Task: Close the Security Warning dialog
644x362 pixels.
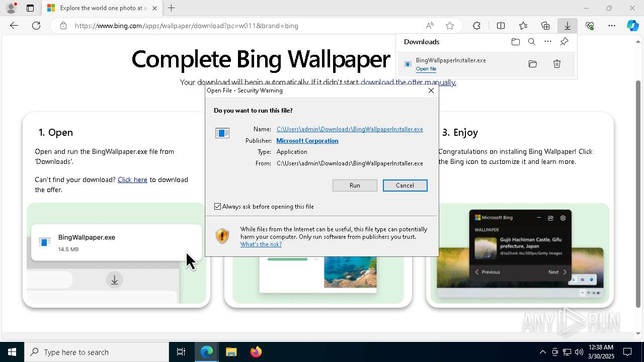Action: coord(431,90)
